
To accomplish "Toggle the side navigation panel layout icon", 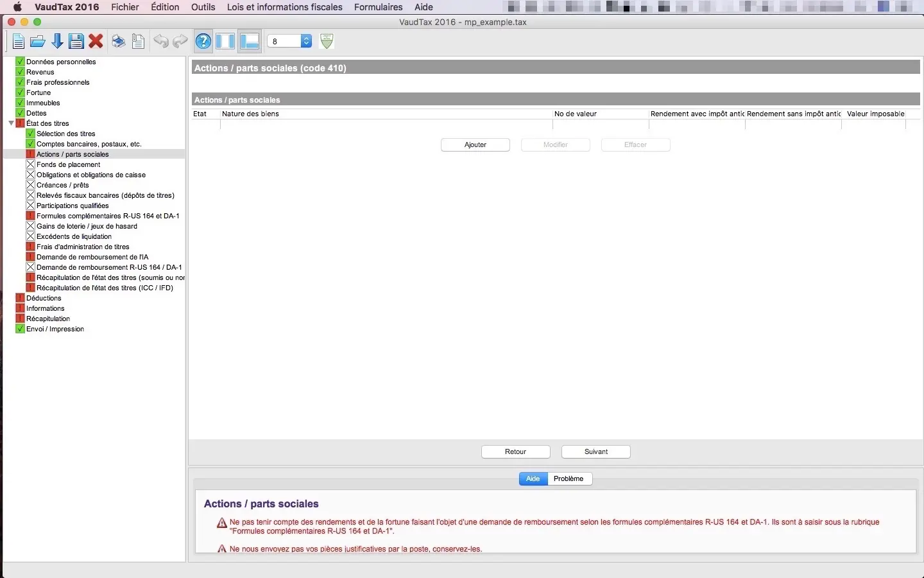I will pyautogui.click(x=225, y=42).
